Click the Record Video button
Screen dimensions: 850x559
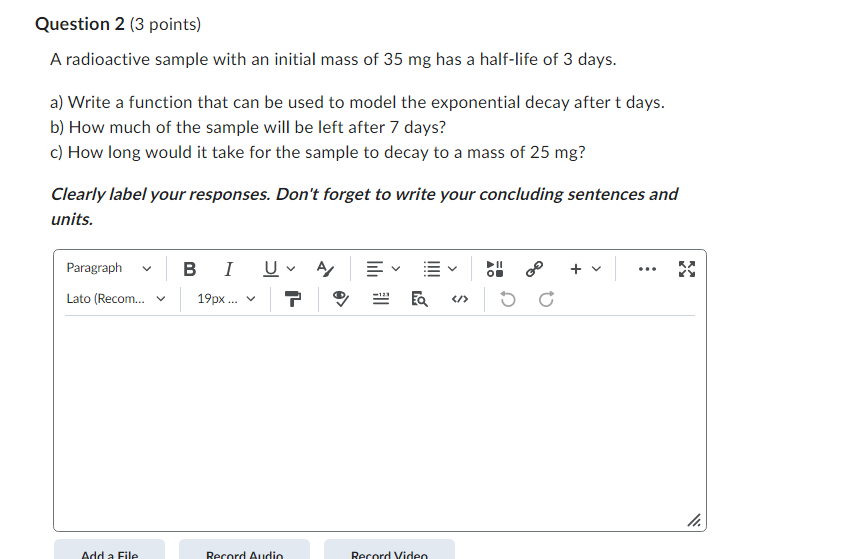click(389, 549)
